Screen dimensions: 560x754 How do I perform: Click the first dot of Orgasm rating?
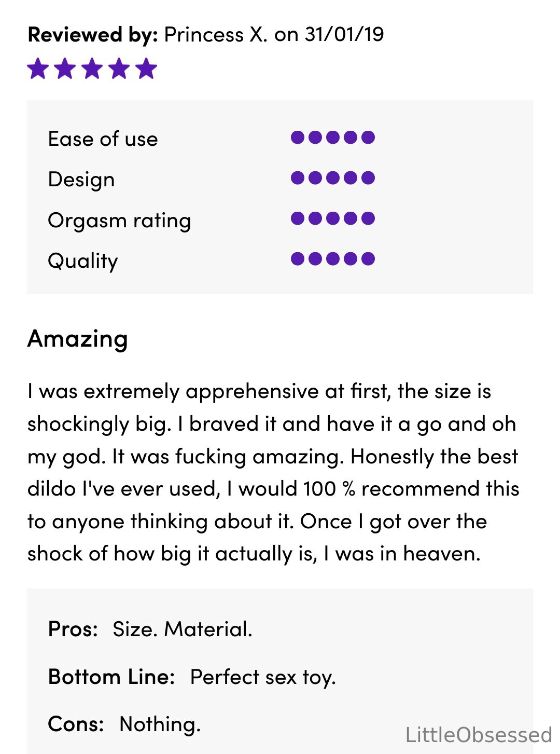pyautogui.click(x=298, y=218)
